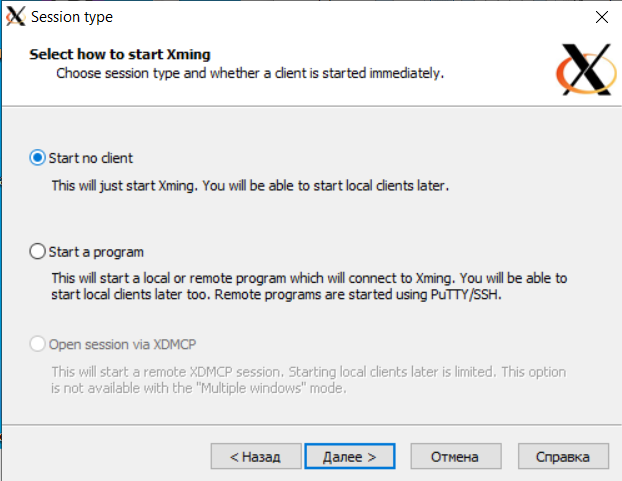
Task: Close the Session type window
Action: coord(601,17)
